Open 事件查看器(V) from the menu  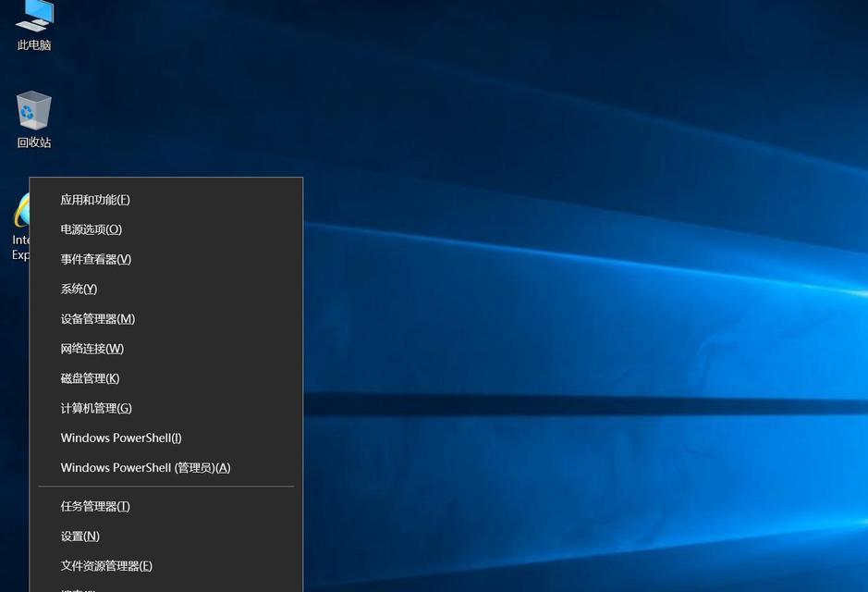(x=166, y=259)
